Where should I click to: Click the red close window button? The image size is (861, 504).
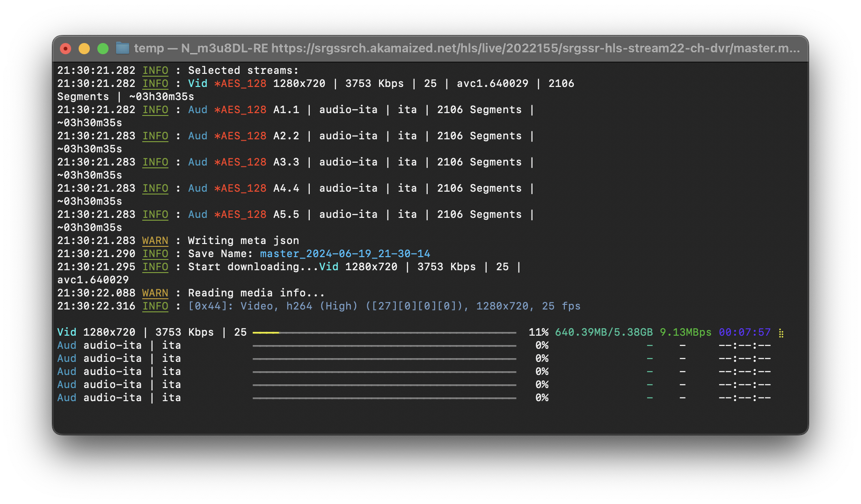[x=66, y=49]
